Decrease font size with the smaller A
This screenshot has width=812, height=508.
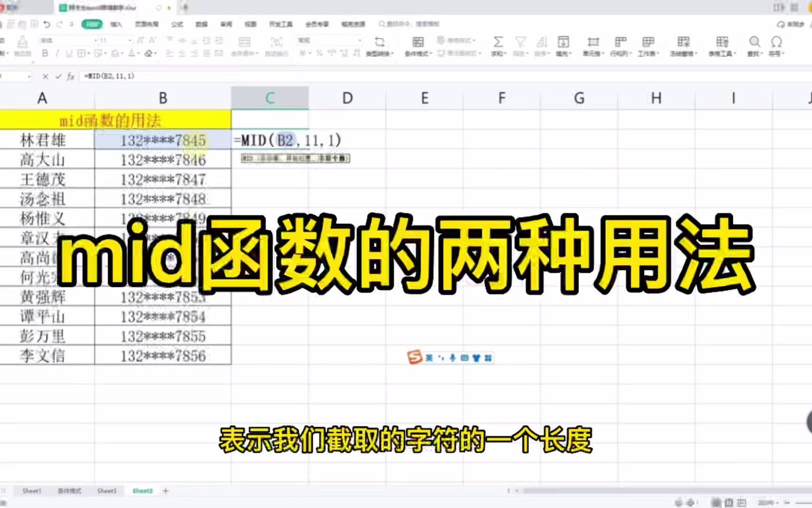click(153, 40)
